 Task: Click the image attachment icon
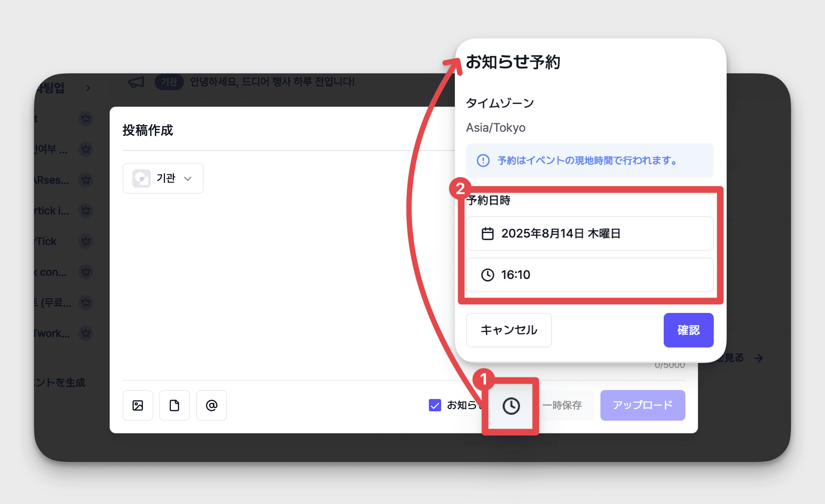click(x=138, y=405)
